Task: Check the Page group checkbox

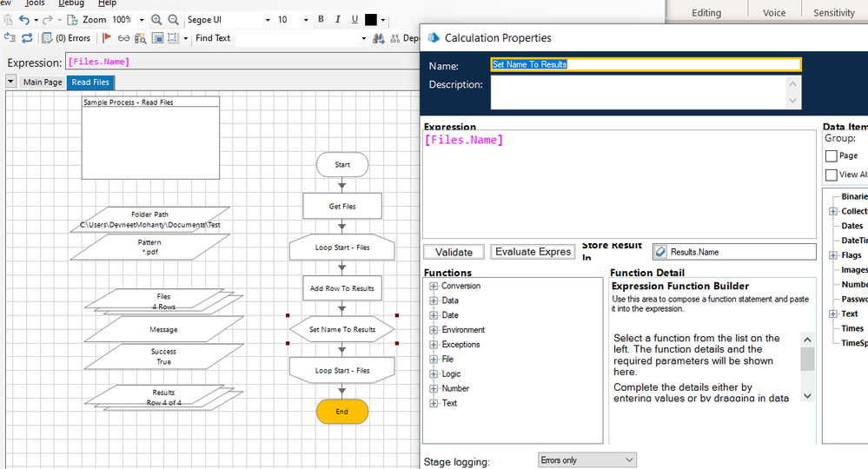Action: (x=832, y=156)
